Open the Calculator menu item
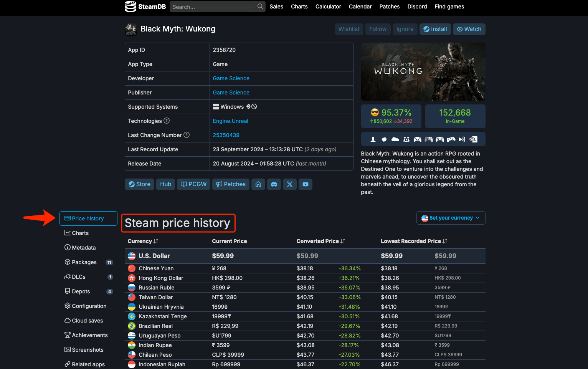Image resolution: width=588 pixels, height=369 pixels. (328, 7)
